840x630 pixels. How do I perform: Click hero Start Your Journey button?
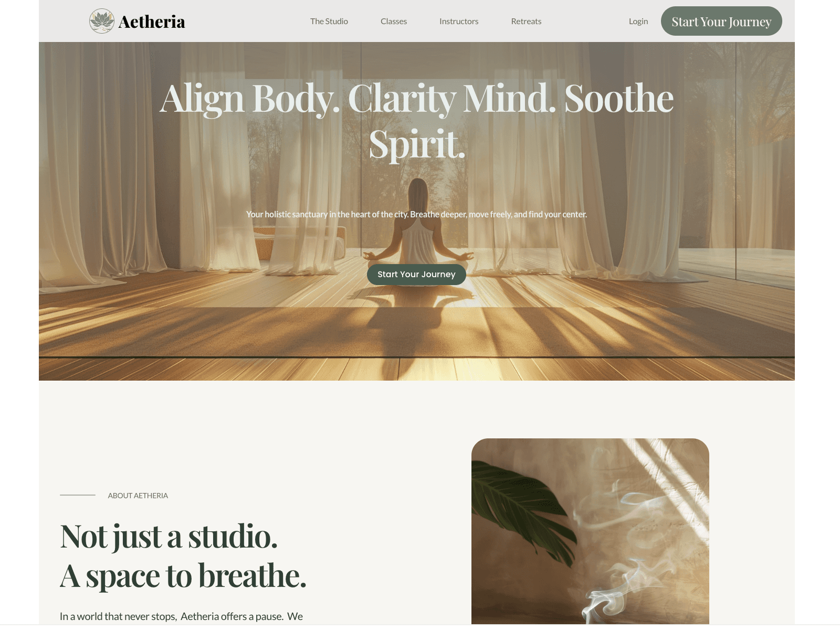416,275
